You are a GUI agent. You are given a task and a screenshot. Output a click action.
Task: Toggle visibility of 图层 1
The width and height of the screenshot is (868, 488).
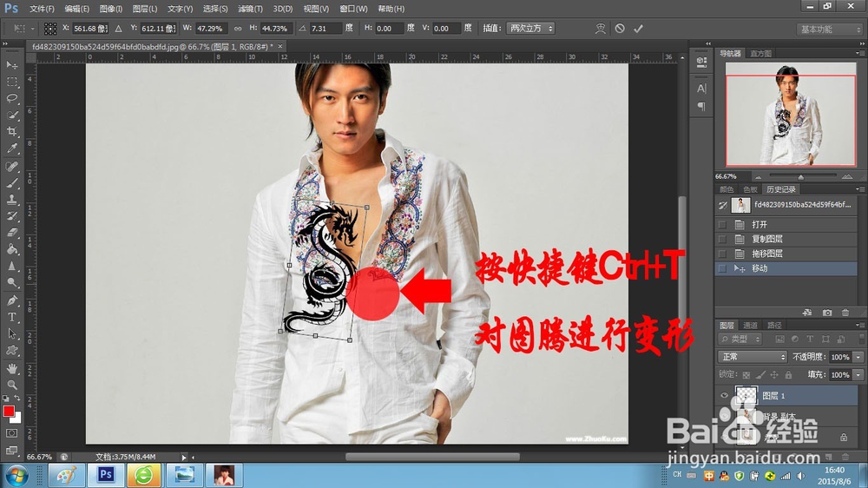724,395
